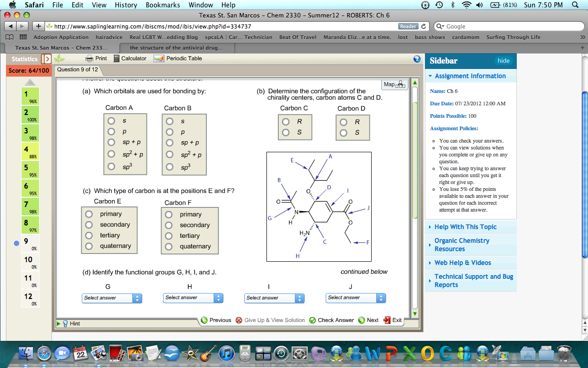
Task: Collapse the Assignment Information section
Action: 470,76
